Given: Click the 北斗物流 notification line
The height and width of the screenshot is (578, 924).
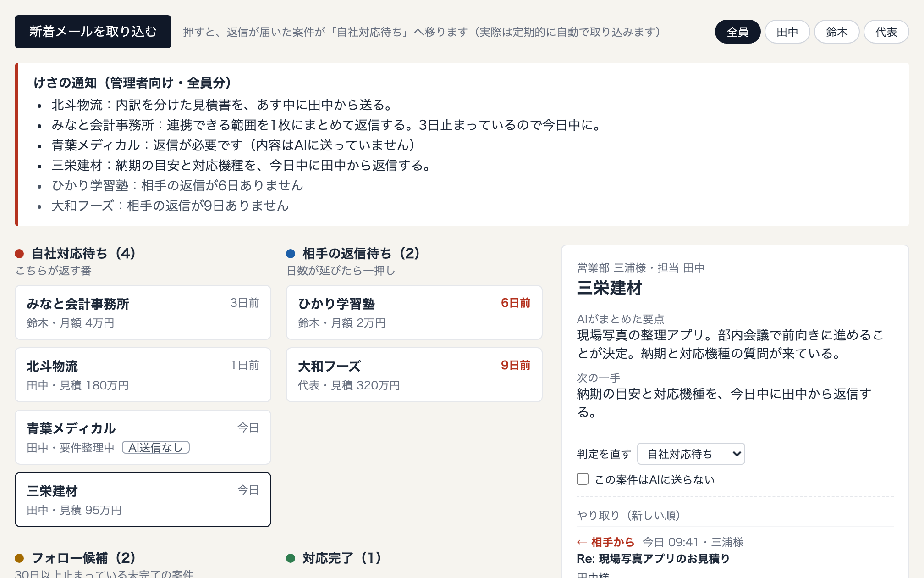Looking at the screenshot, I should click(222, 105).
